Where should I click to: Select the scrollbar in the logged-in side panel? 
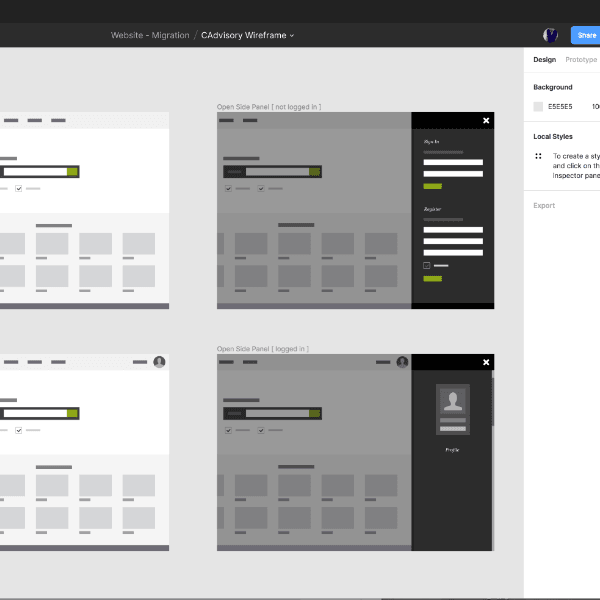(493, 402)
